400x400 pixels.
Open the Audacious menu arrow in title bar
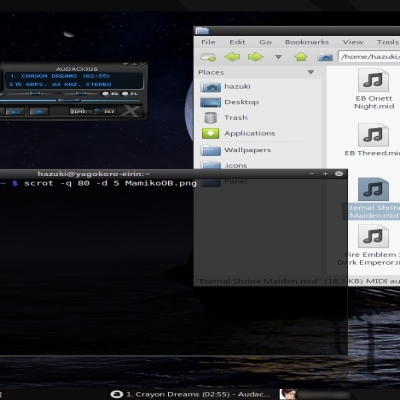[x=126, y=64]
